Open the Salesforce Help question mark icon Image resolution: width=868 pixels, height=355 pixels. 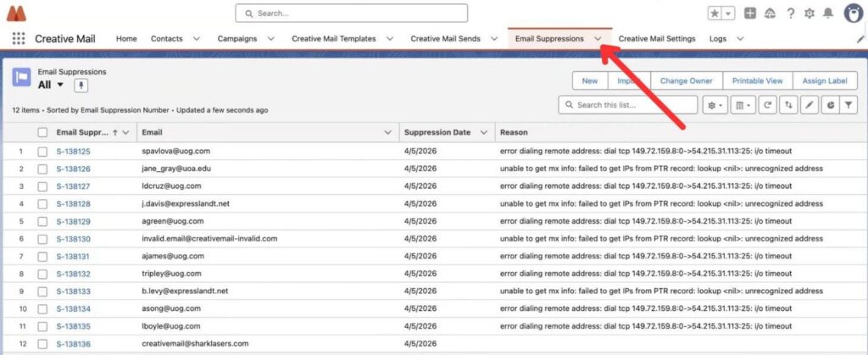click(791, 14)
